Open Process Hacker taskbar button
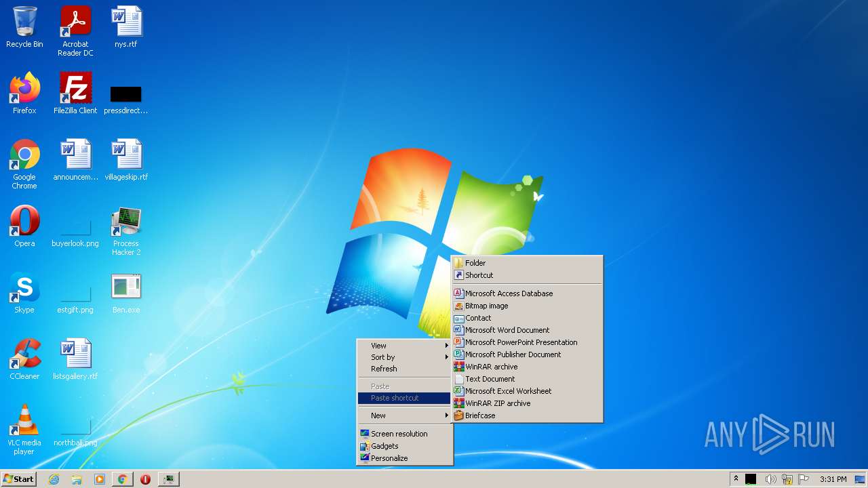 168,479
